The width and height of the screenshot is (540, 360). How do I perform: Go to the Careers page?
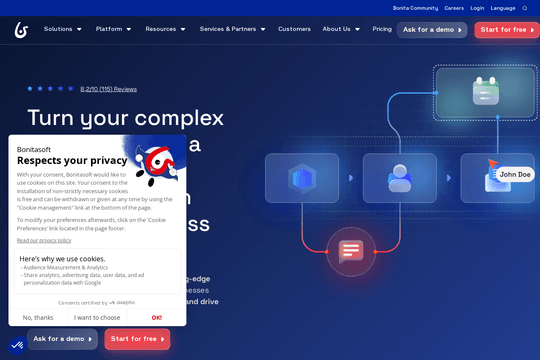tap(454, 8)
